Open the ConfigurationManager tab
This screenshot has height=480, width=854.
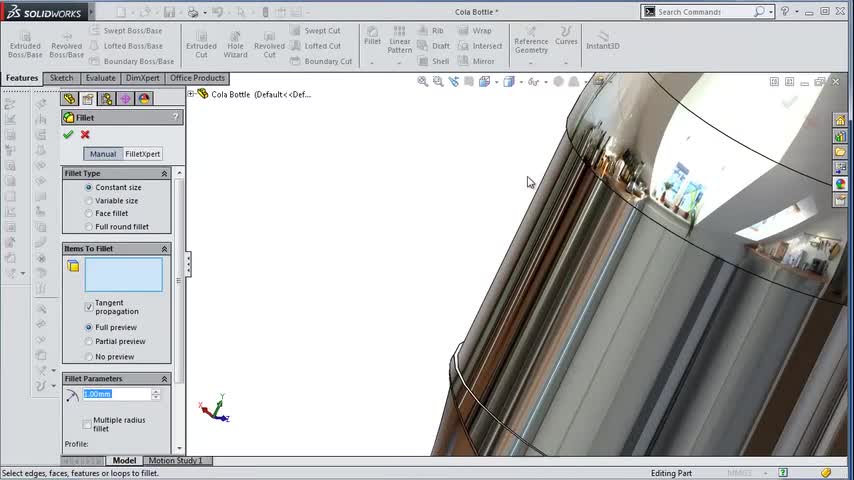[x=106, y=99]
